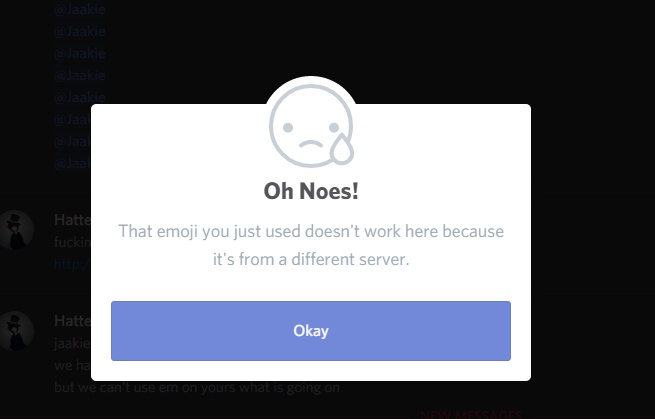Click the upper Hatter username

[x=73, y=220]
